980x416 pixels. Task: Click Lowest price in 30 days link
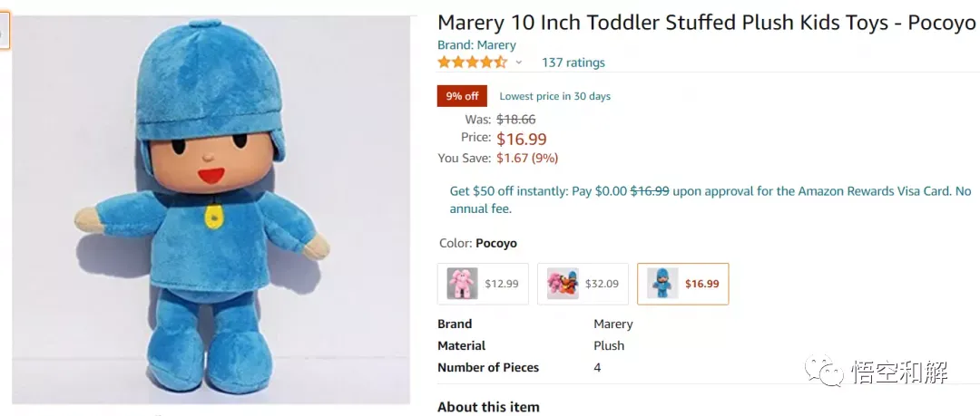[555, 96]
